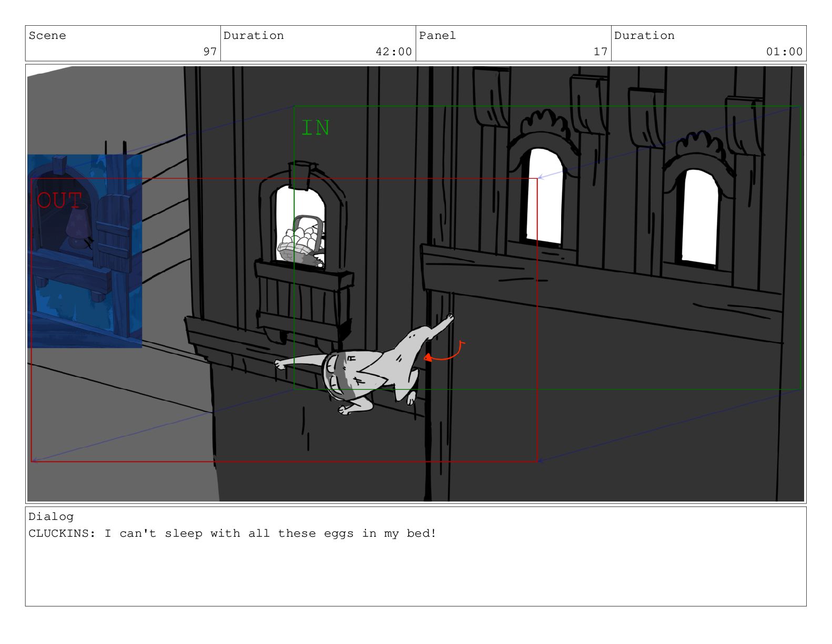Click the Panel header label

438,36
